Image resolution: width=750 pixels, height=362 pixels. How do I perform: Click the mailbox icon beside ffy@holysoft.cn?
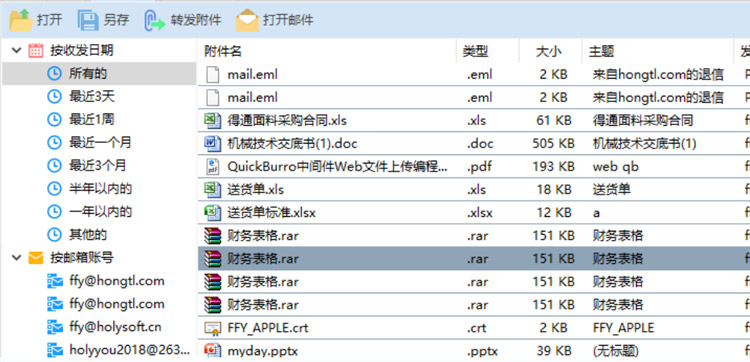click(55, 327)
